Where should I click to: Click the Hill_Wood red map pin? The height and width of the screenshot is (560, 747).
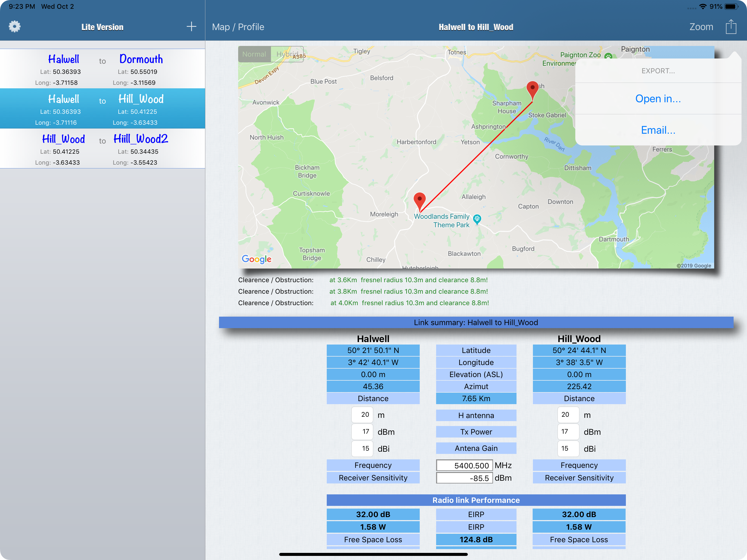point(533,91)
